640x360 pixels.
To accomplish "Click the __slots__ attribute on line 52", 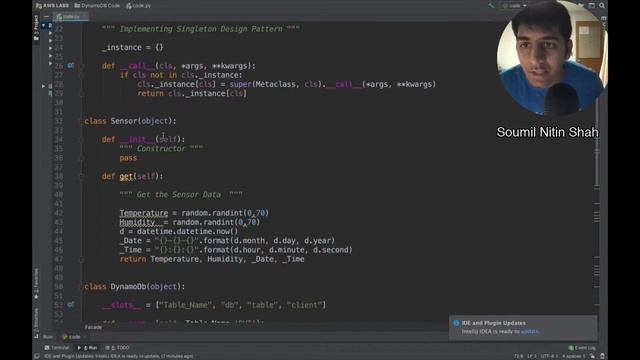I will pyautogui.click(x=122, y=305).
